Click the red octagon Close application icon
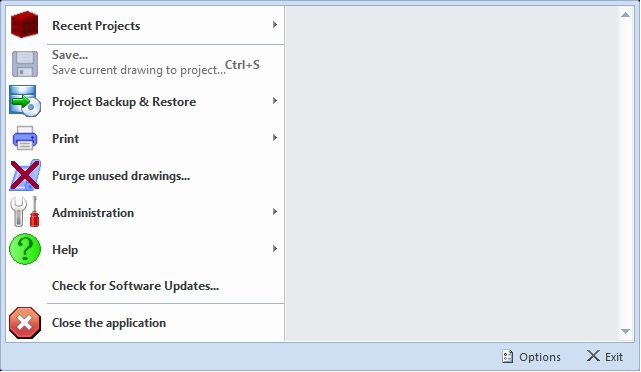Viewport: 641px width, 372px height. pos(25,323)
